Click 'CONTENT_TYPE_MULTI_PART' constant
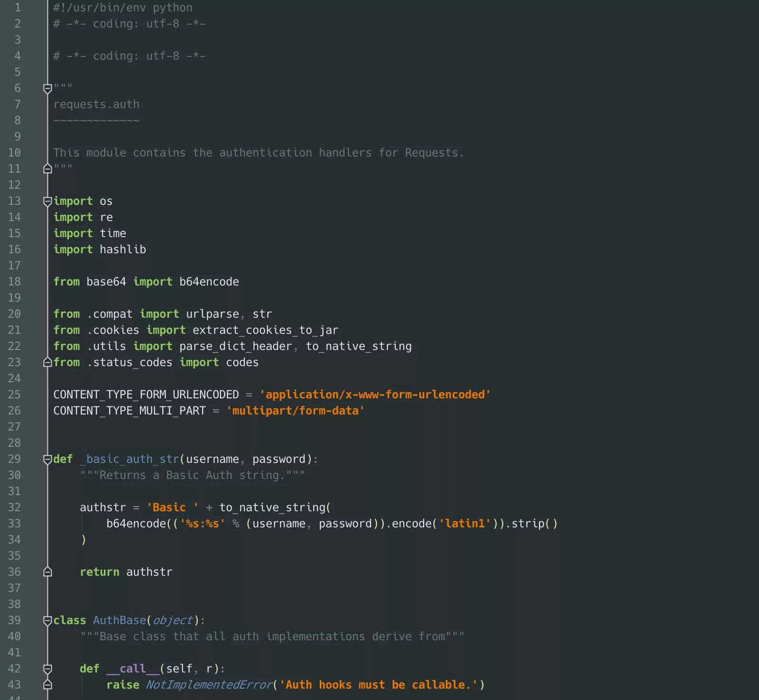The width and height of the screenshot is (759, 700). click(x=130, y=411)
